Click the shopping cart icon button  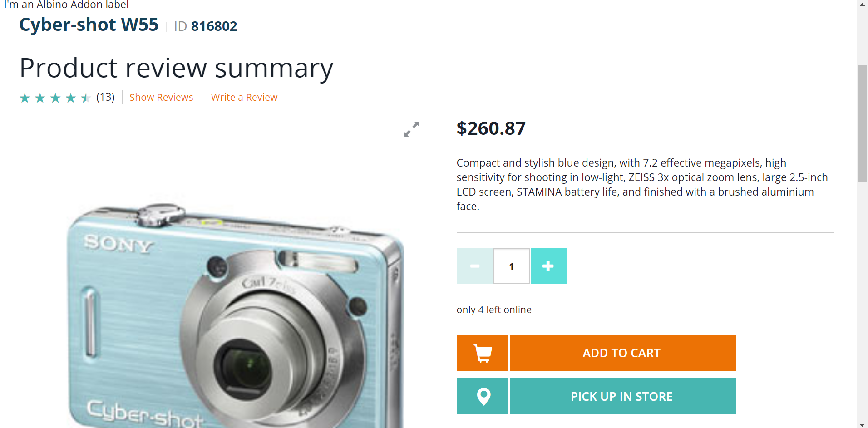[x=482, y=353]
